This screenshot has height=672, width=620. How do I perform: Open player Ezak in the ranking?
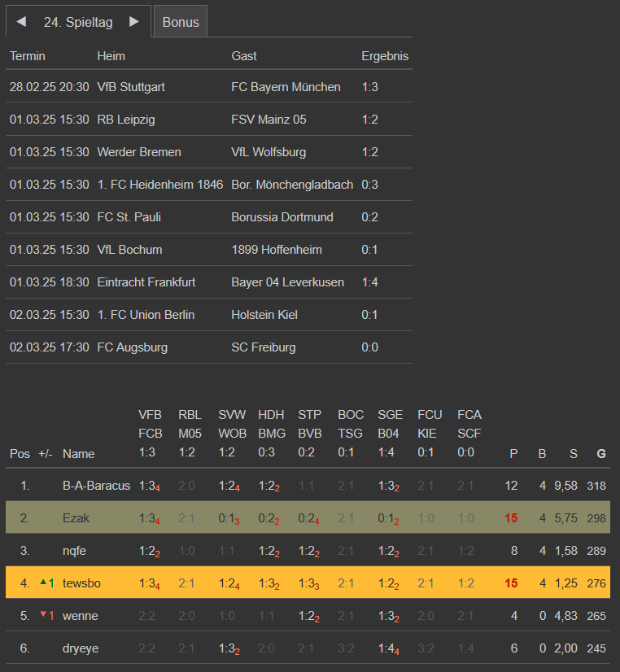tap(76, 518)
